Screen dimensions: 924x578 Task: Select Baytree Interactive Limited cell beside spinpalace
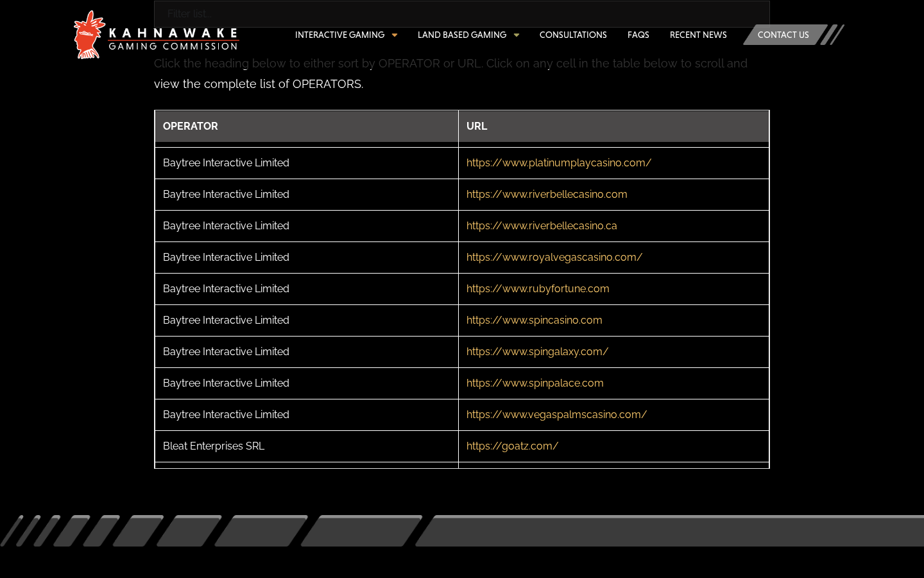pyautogui.click(x=307, y=383)
